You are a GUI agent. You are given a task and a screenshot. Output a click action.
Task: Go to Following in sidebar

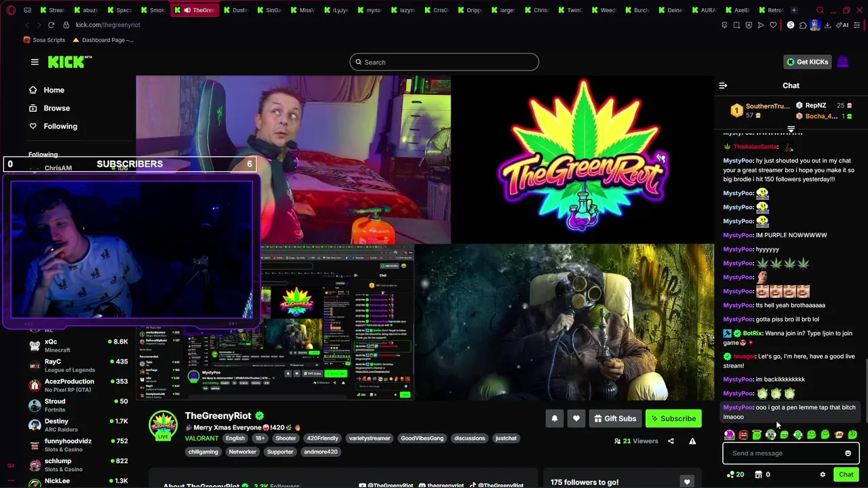pos(53,126)
